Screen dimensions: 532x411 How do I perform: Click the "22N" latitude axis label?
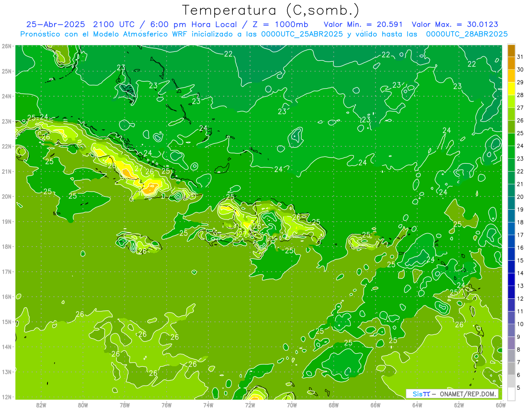point(6,146)
